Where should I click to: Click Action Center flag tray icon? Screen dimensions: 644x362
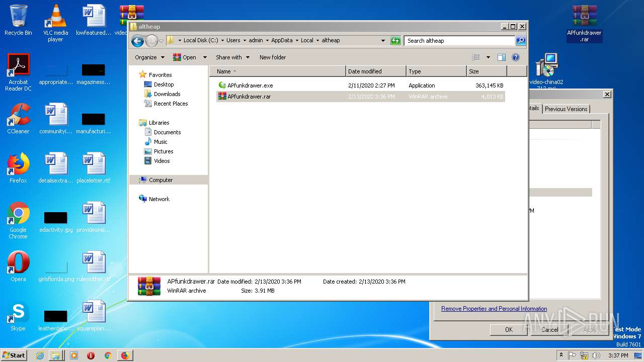(x=572, y=355)
